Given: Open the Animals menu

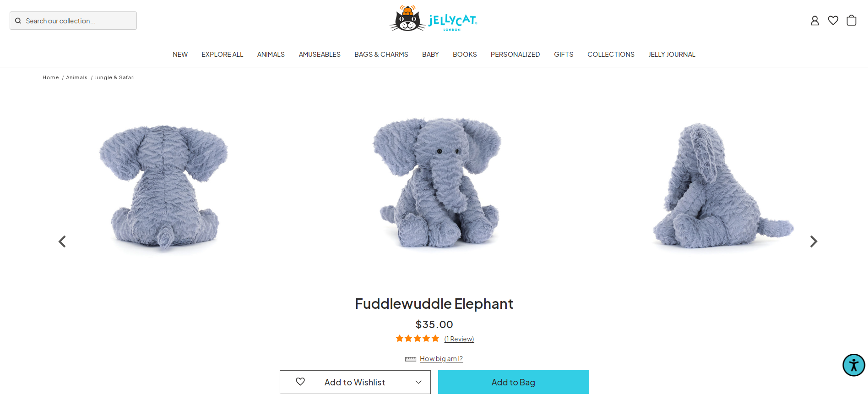Looking at the screenshot, I should click(271, 54).
